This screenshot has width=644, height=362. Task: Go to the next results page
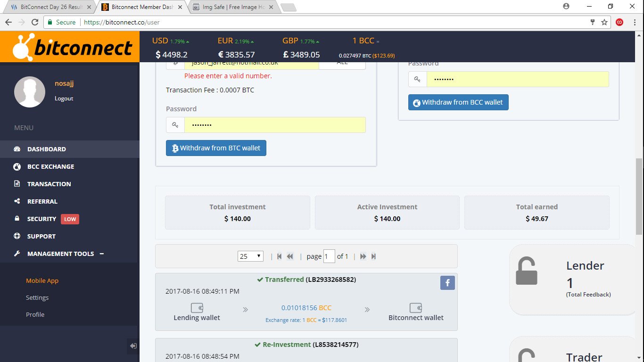coord(363,256)
